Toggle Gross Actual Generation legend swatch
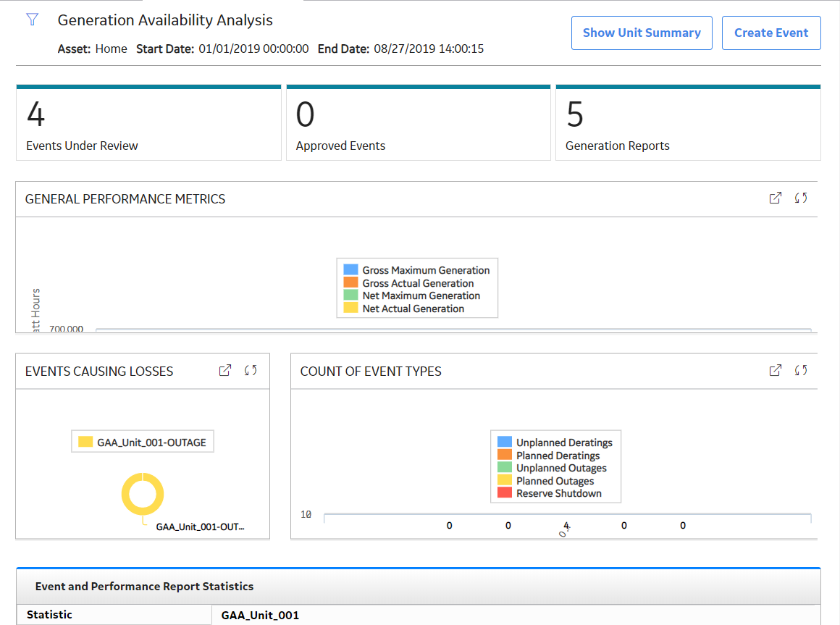The image size is (840, 625). click(x=351, y=282)
